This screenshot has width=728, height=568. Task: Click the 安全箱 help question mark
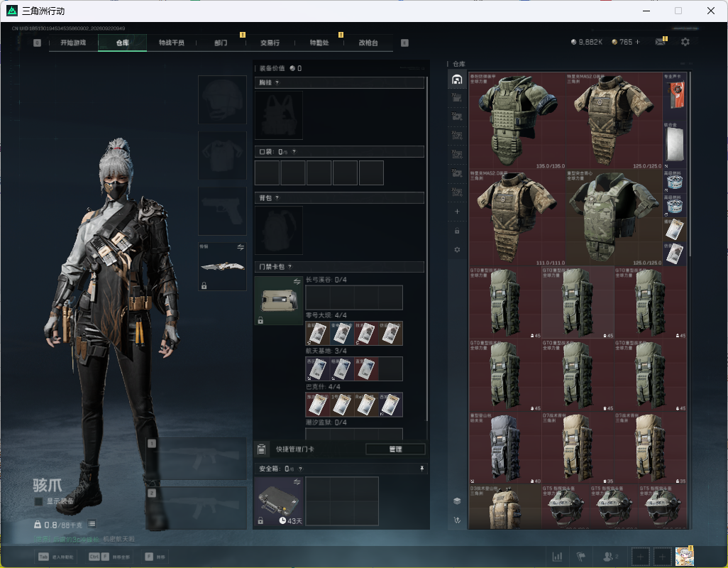tap(300, 469)
